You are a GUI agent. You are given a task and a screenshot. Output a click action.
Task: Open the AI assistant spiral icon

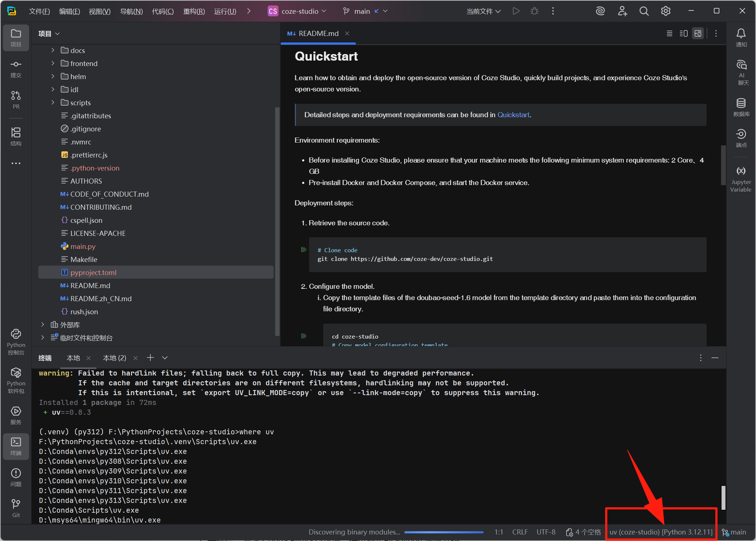pyautogui.click(x=600, y=11)
